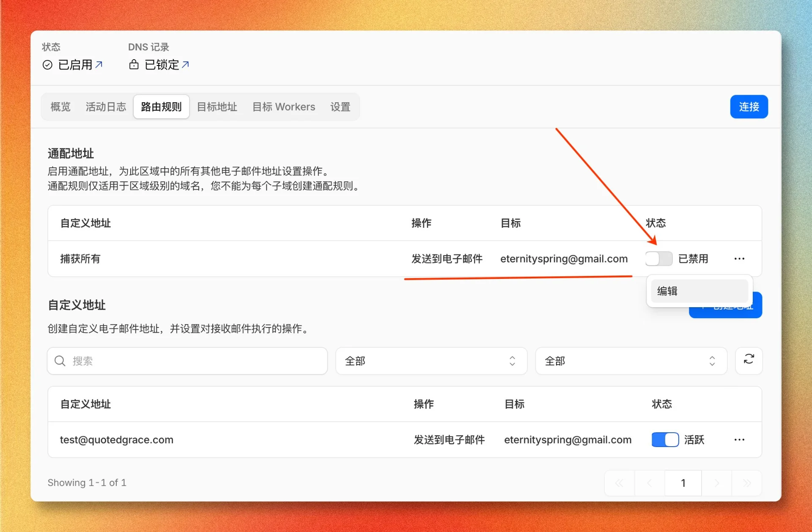Disable the test@quotedgrace.com rule toggle marked 活跃
The image size is (812, 532).
[665, 440]
